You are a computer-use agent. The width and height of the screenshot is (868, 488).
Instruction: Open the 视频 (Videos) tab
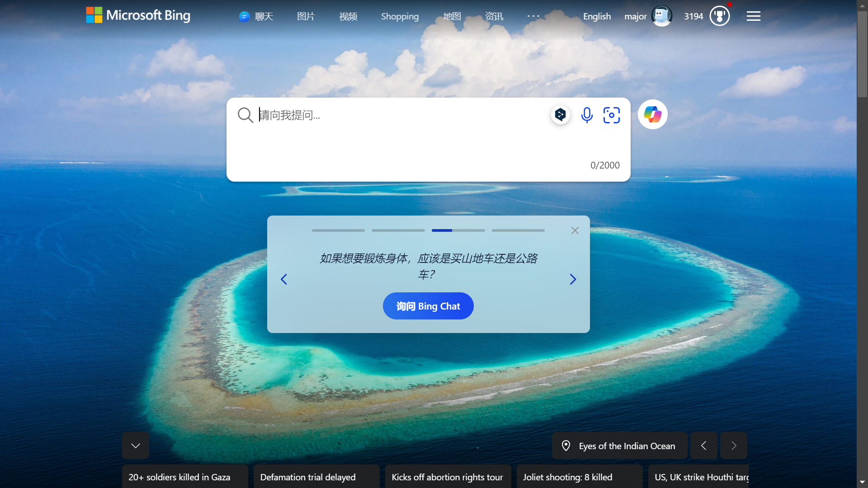coord(348,16)
